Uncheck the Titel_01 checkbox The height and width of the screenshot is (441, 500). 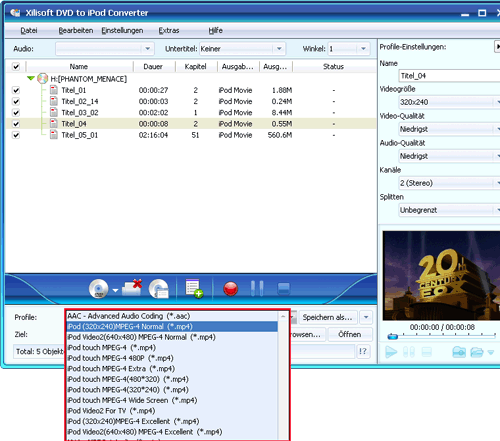pos(16,90)
